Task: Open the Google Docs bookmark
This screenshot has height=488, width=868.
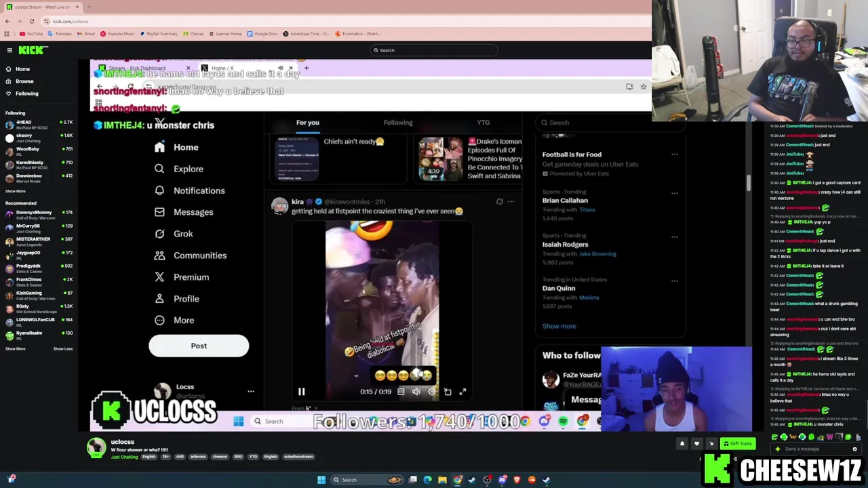Action: [x=262, y=34]
